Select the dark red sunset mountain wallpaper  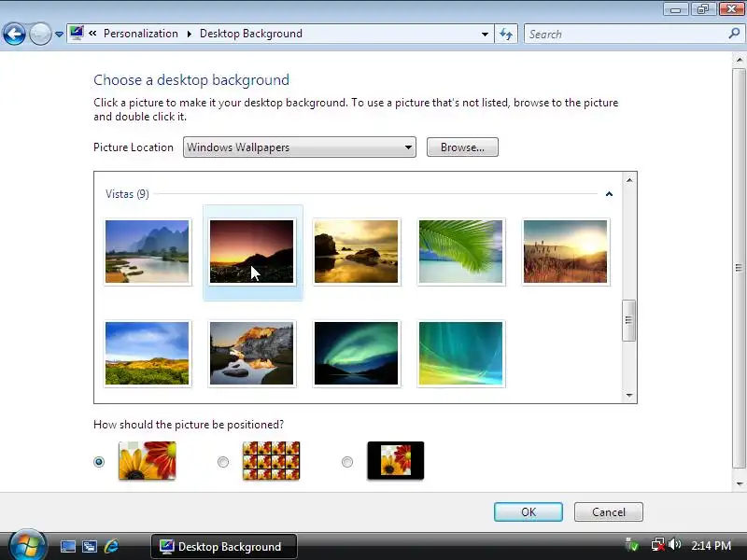(x=252, y=251)
